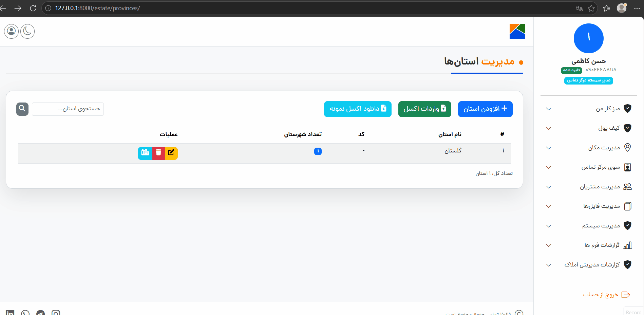The image size is (644, 315).
Task: Click the user name حسن کاظمی
Action: [x=588, y=61]
